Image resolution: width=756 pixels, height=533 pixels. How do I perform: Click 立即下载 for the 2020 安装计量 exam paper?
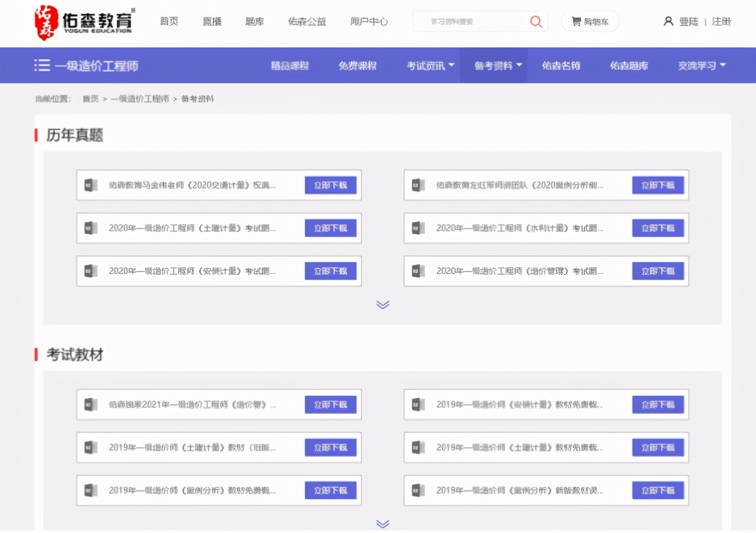click(330, 271)
